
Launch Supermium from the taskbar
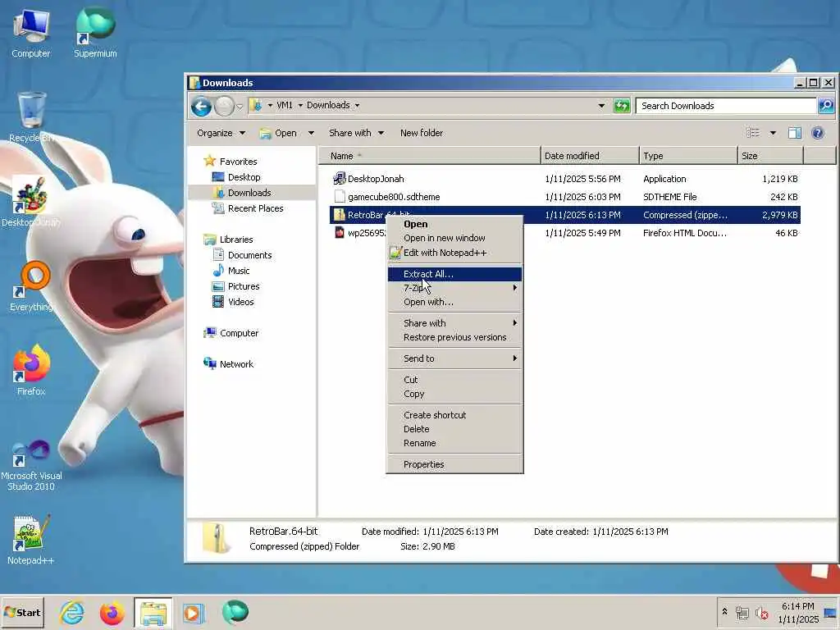click(x=235, y=612)
